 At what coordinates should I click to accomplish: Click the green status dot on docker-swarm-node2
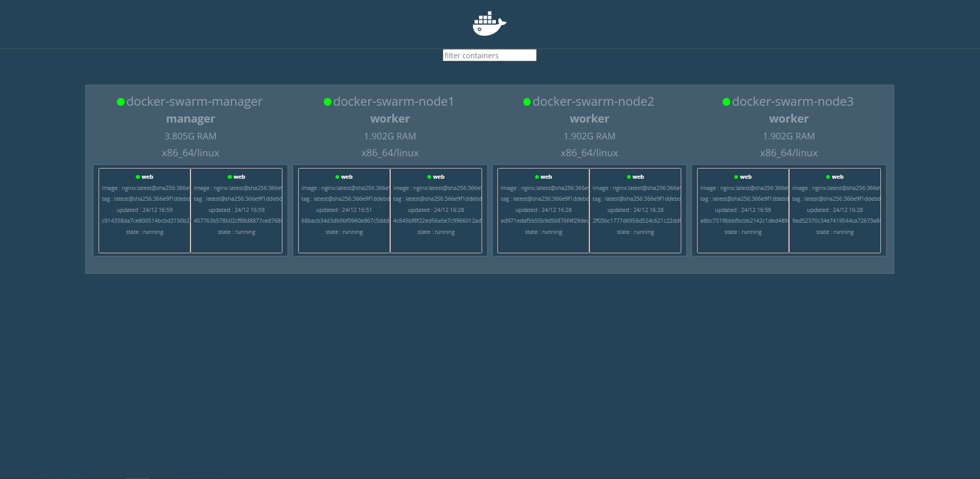click(x=527, y=102)
